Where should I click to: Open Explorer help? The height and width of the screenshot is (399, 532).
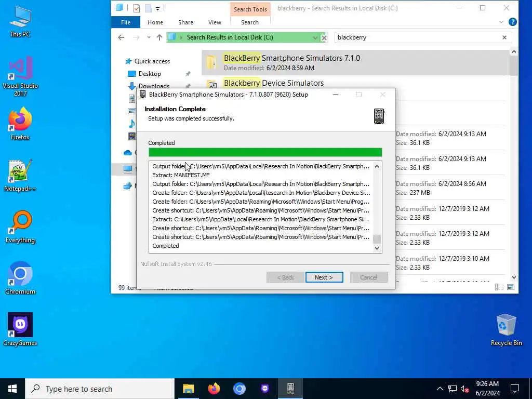tap(513, 22)
